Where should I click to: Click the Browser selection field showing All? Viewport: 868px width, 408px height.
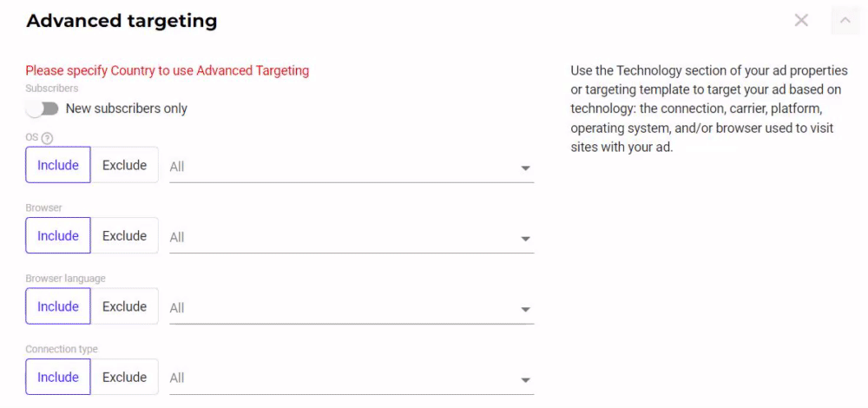click(352, 238)
